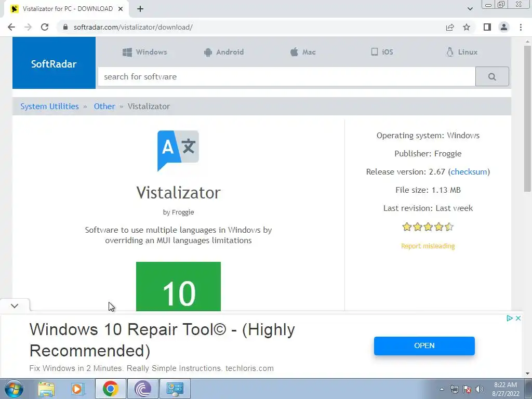Select the Vistalizator for PC - DOWNLOAD tab

(68, 9)
